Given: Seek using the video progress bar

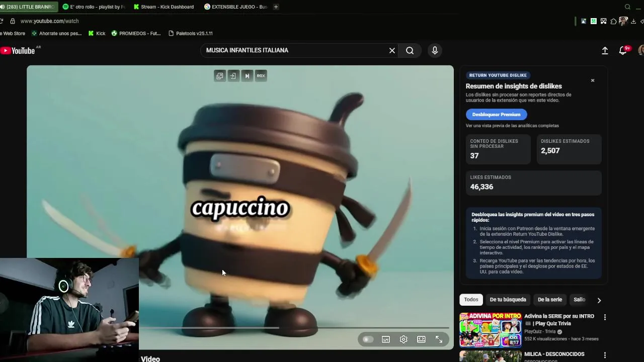Looking at the screenshot, I should coord(294,328).
